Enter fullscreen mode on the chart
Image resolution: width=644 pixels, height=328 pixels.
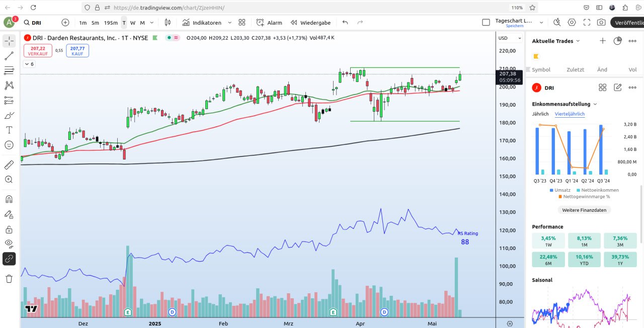click(587, 23)
